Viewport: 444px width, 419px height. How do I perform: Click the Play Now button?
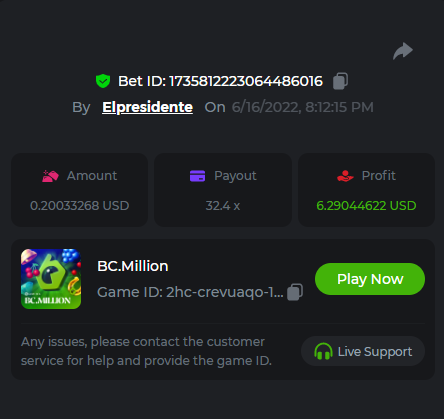pyautogui.click(x=370, y=279)
